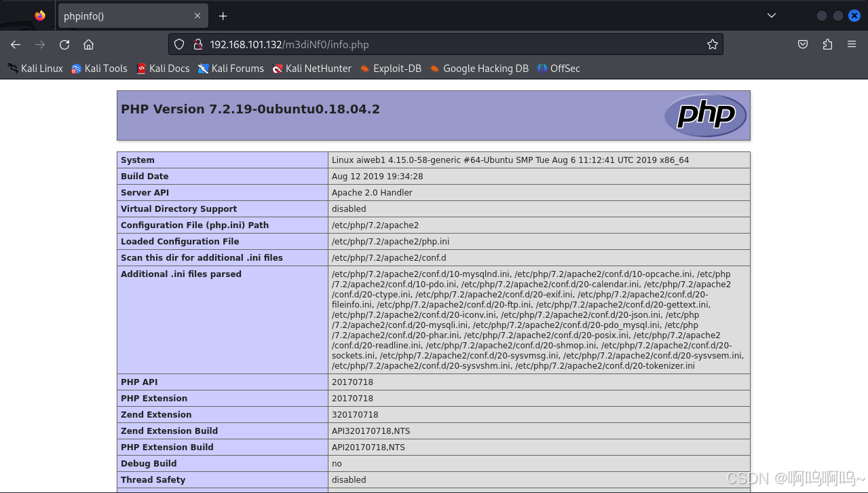Open Kali Docs bookmark
Screen dimensions: 868x493
(163, 68)
